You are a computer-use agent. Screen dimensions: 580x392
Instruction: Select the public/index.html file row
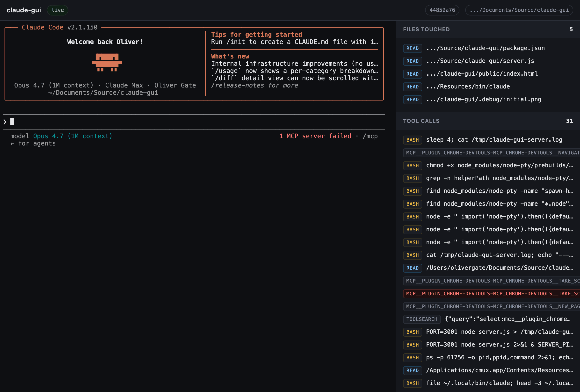488,74
